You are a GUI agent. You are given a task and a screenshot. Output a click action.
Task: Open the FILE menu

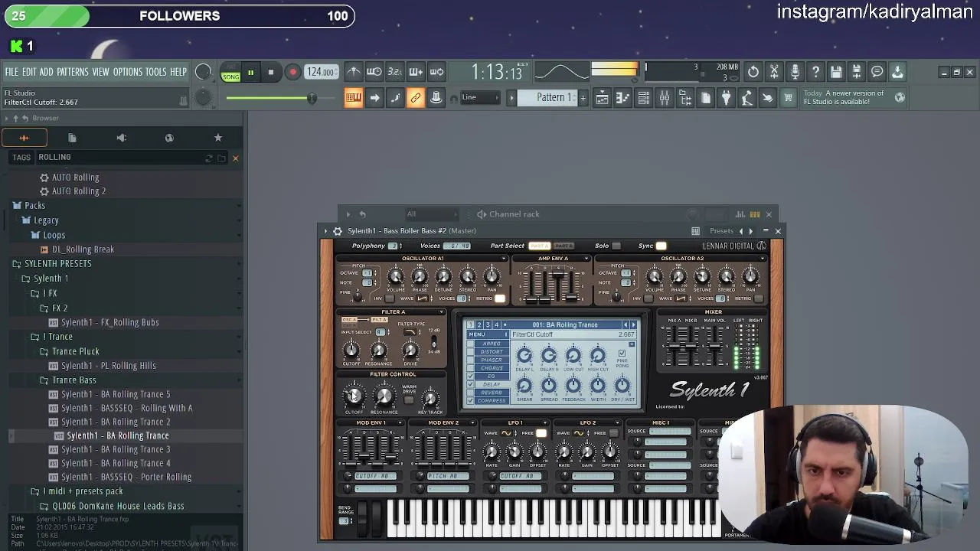click(x=11, y=72)
